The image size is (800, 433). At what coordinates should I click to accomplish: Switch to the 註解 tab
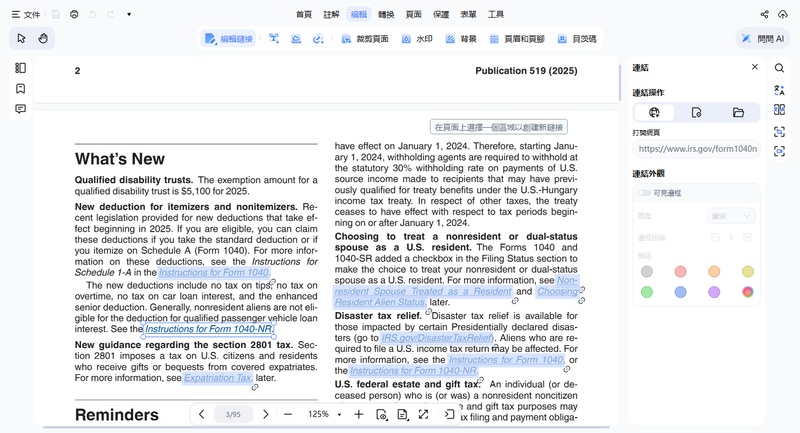click(331, 14)
